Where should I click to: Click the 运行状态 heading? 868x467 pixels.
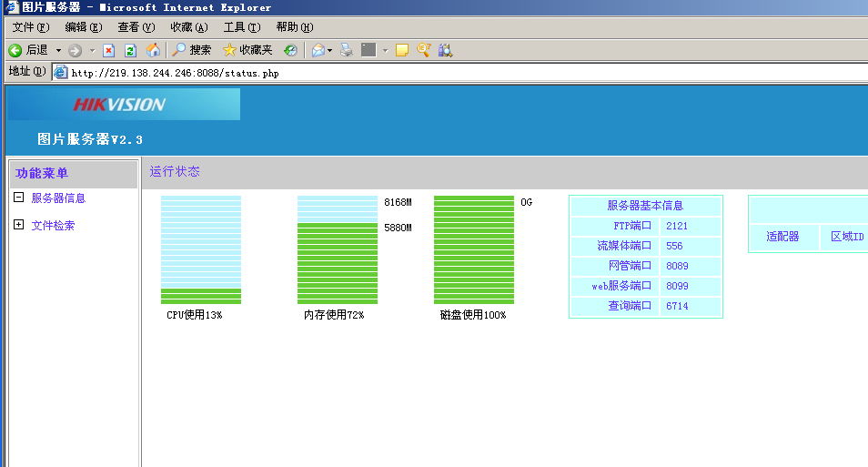pos(175,172)
